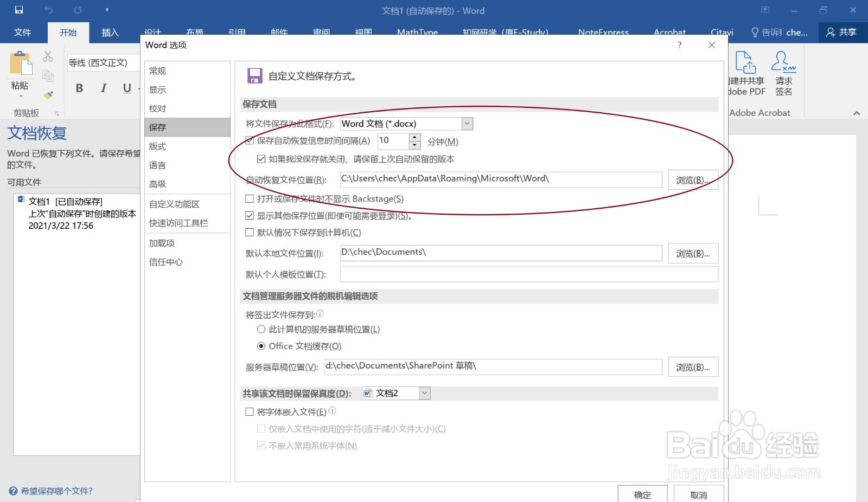868x502 pixels.
Task: Select 此计算机的服务器草稿位置 radio button
Action: (x=261, y=329)
